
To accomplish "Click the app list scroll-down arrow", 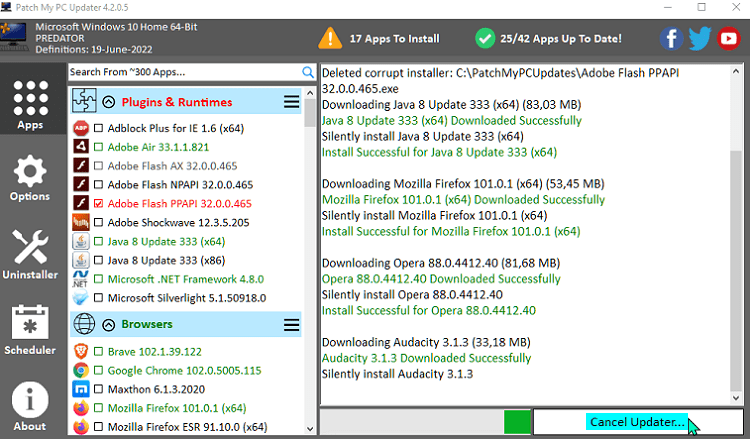I will pos(309,429).
